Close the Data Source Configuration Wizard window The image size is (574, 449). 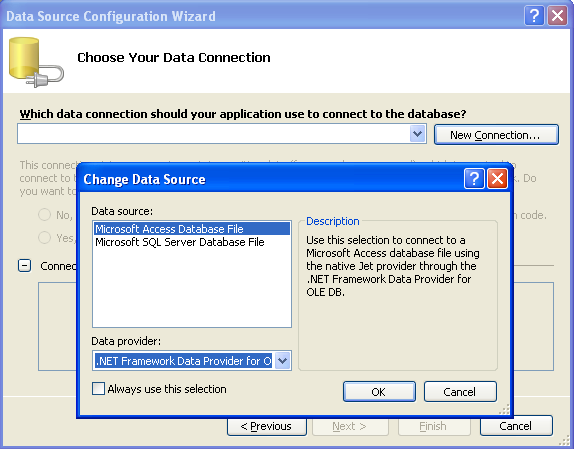(x=557, y=16)
